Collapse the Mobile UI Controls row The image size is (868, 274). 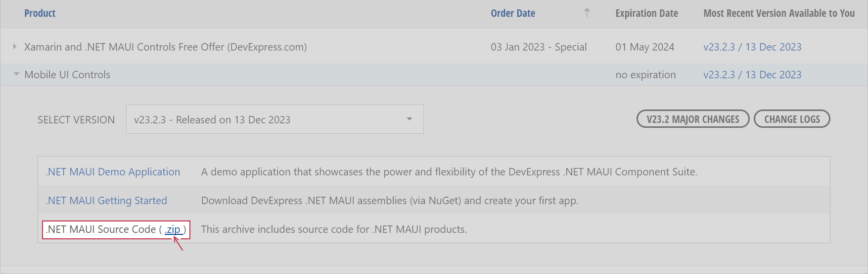pyautogui.click(x=16, y=74)
